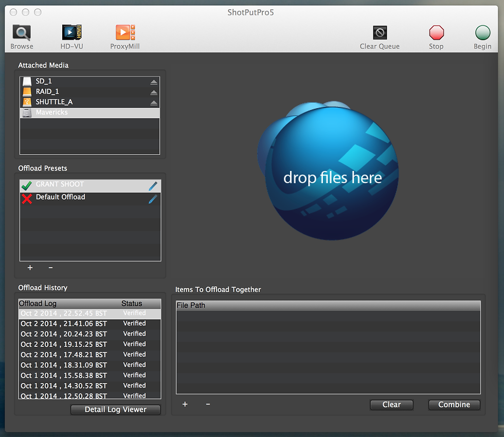
Task: Click the Combine button
Action: click(x=454, y=405)
